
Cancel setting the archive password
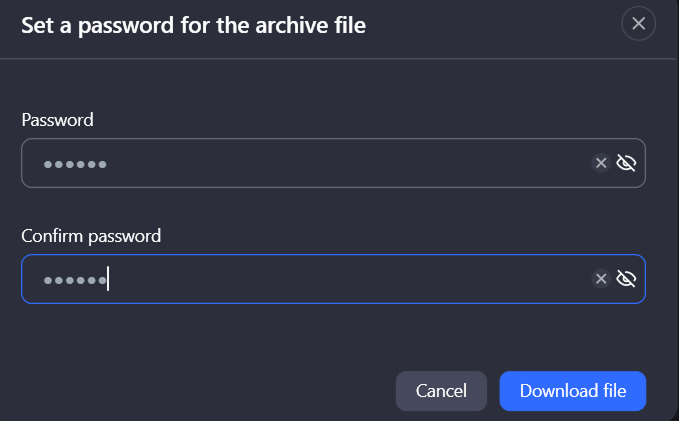441,391
